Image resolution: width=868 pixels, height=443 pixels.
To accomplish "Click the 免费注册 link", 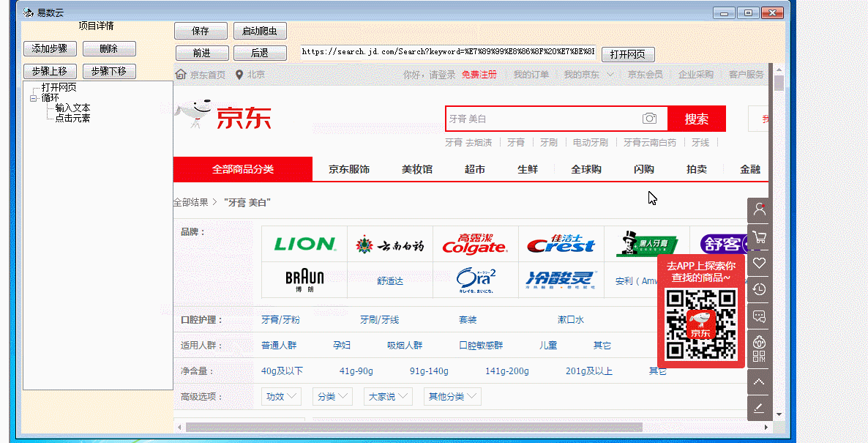I will (479, 74).
